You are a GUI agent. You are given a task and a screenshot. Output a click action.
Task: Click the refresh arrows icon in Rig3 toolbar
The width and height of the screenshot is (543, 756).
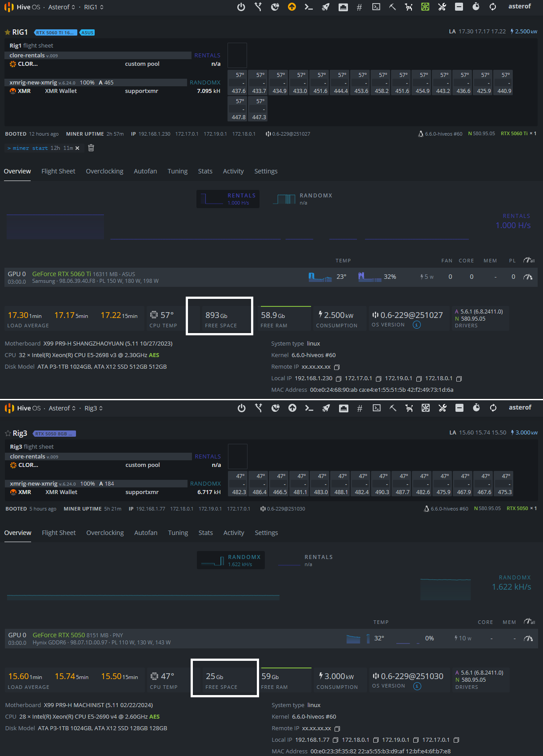(x=493, y=408)
